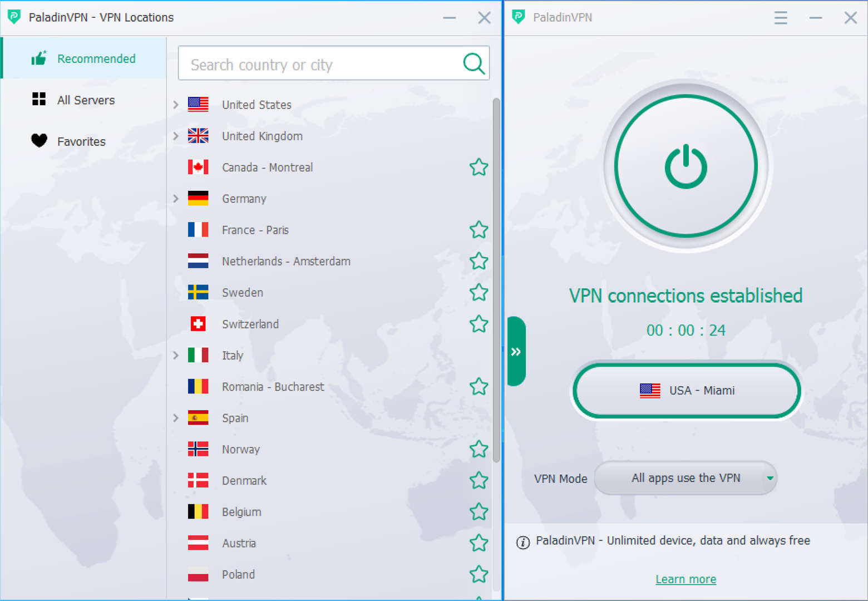Screen dimensions: 868x601
Task: Click the United Kingdom flag icon
Action: (x=198, y=136)
